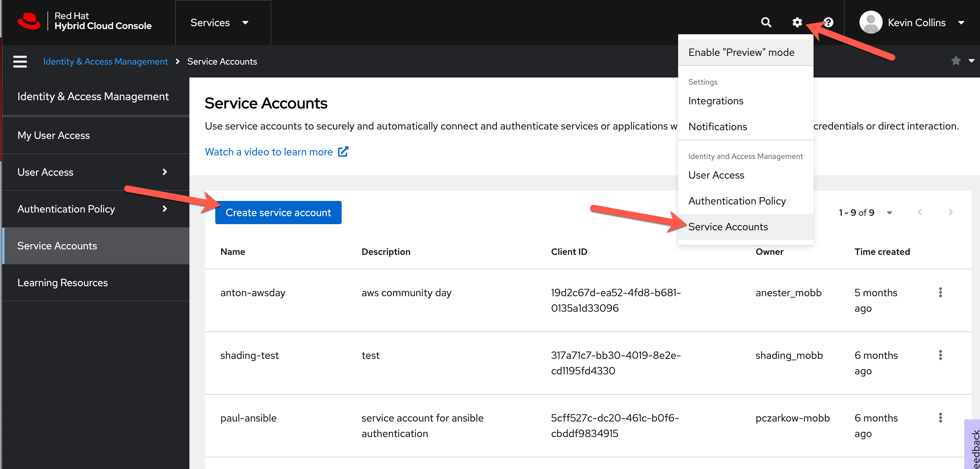Open the search icon overlay

[x=766, y=22]
